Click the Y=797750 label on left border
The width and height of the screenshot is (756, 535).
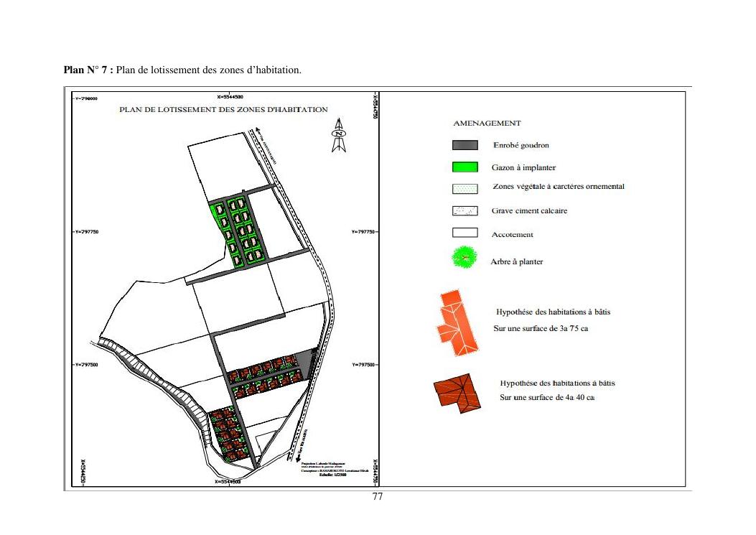click(87, 232)
